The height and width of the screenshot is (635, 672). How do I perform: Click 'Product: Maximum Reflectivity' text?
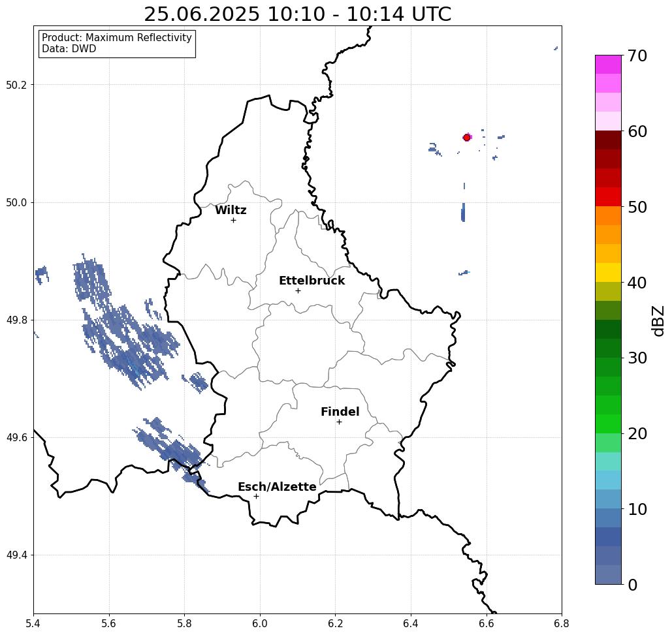[116, 38]
